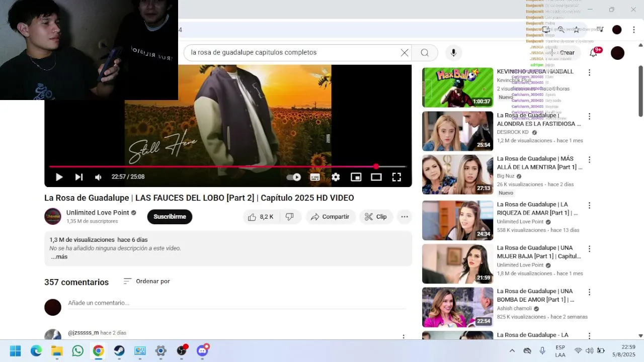
Task: Open options menu for MÁS ALLÁ DE LA MENTIRA
Action: tap(589, 160)
